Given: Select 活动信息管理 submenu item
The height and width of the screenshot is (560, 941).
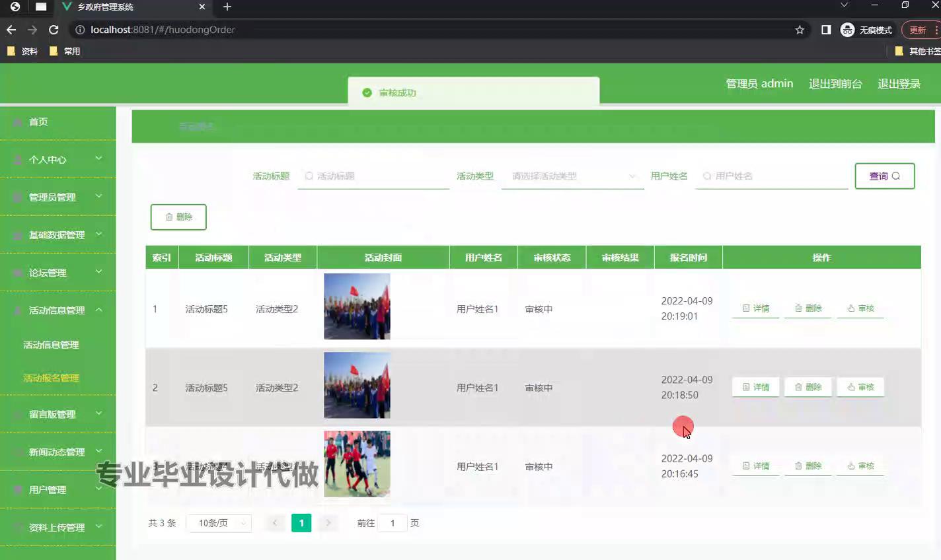Looking at the screenshot, I should 51,345.
